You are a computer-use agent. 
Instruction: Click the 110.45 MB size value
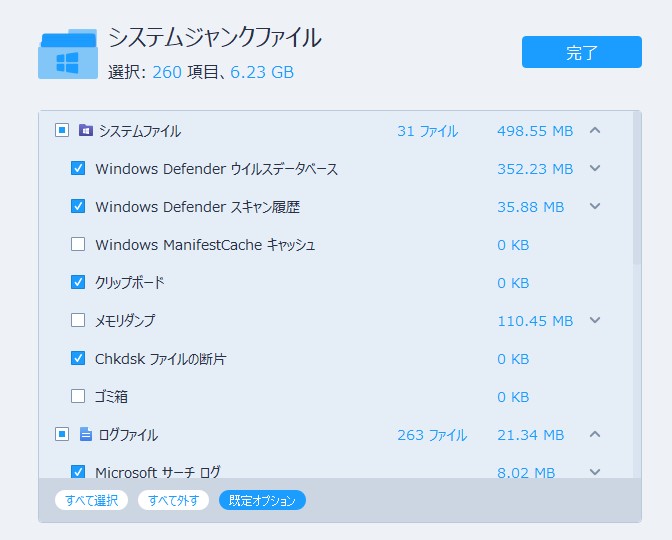[535, 321]
